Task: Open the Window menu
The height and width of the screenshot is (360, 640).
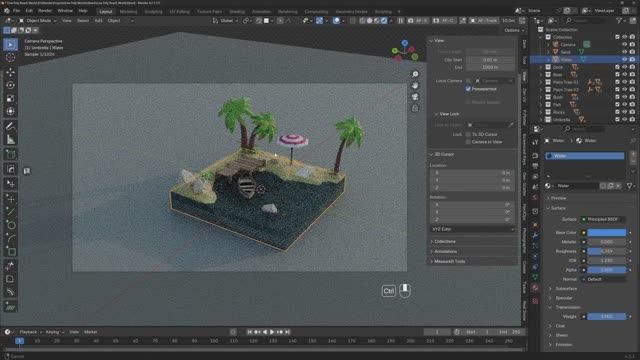Action: pos(65,11)
